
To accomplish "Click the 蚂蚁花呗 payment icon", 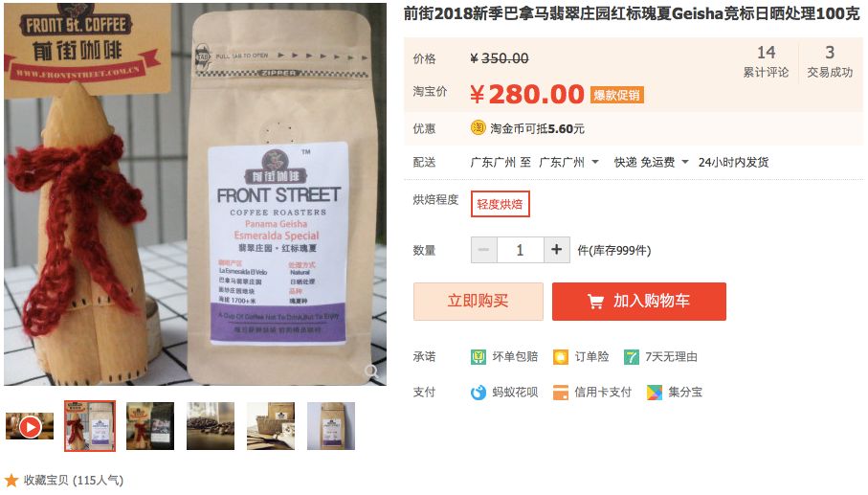I will pos(479,392).
